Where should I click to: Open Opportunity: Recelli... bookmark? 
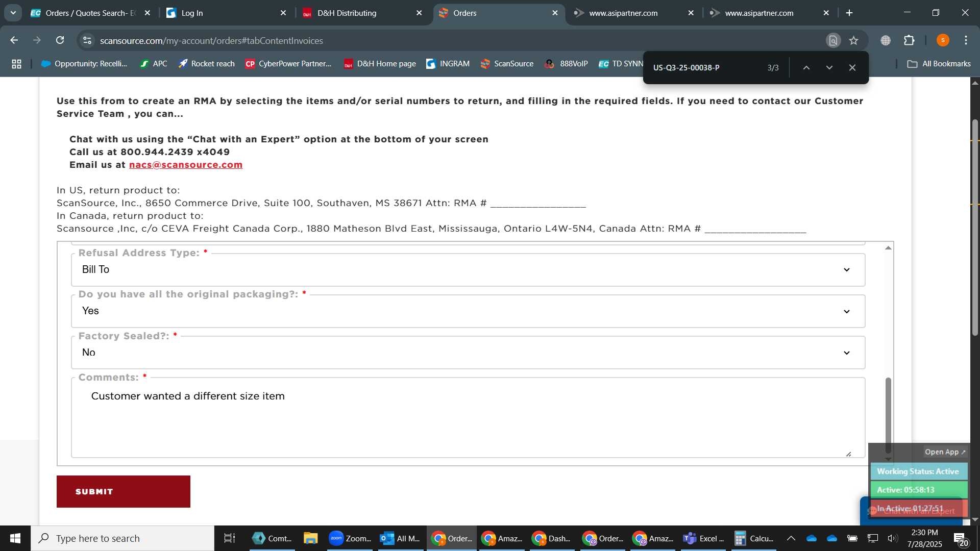[84, 64]
